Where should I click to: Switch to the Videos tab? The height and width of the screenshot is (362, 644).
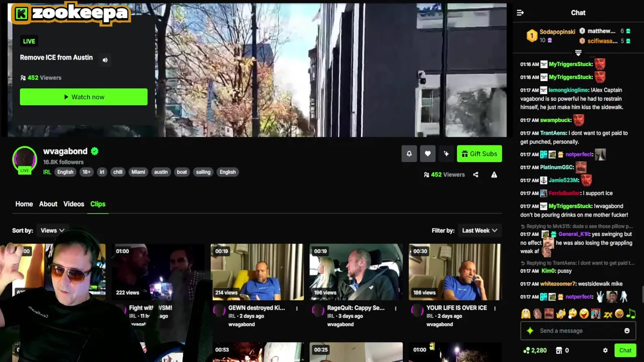(x=73, y=204)
